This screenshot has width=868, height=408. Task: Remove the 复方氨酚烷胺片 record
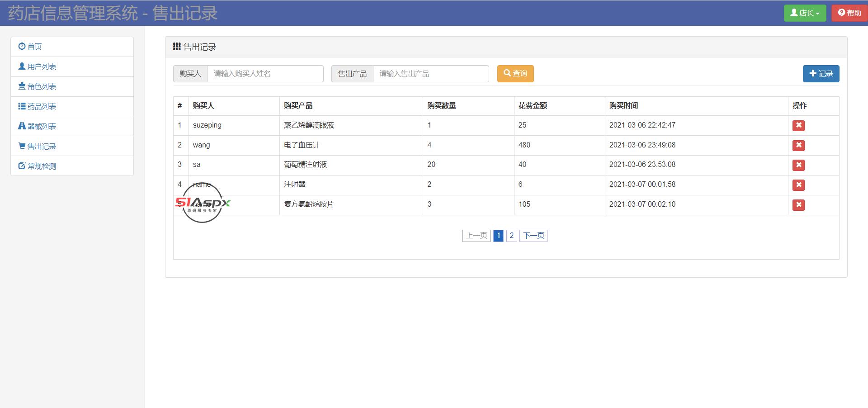click(798, 205)
